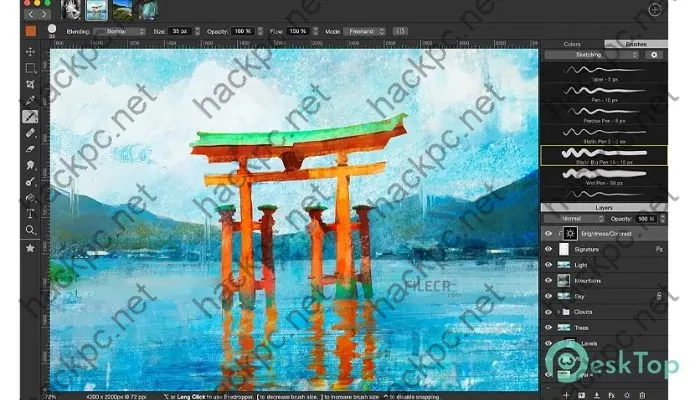Image resolution: width=700 pixels, height=400 pixels.
Task: Hide the Trees layer
Action: [549, 327]
